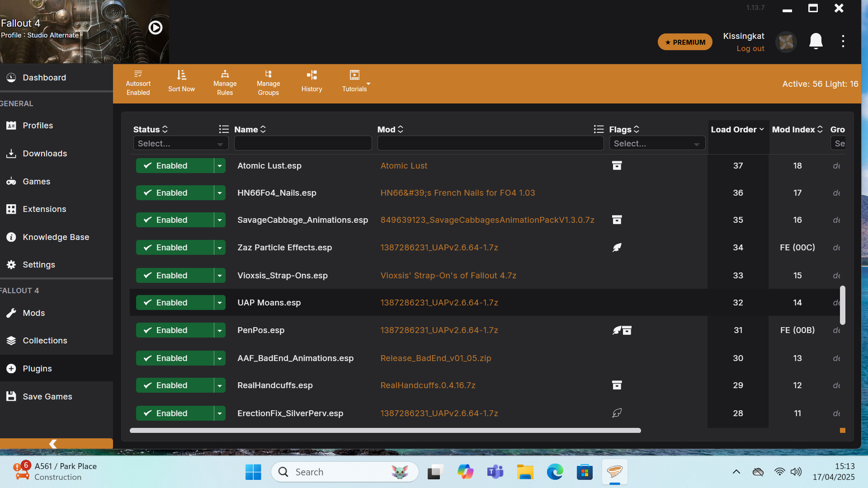Toggle Enabled status for RealHandcuffs.esp
Viewport: 868px width, 488px height.
pos(175,385)
